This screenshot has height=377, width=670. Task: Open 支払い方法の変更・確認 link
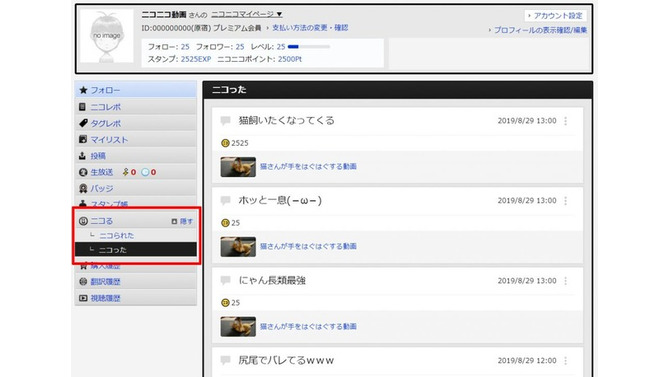[x=310, y=28]
